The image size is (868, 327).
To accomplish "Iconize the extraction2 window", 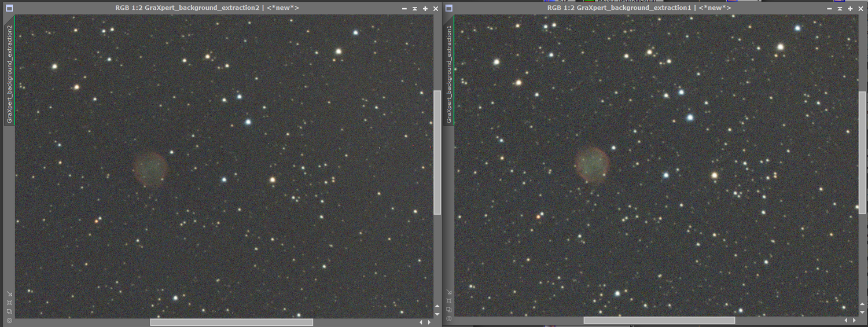I will [x=404, y=9].
